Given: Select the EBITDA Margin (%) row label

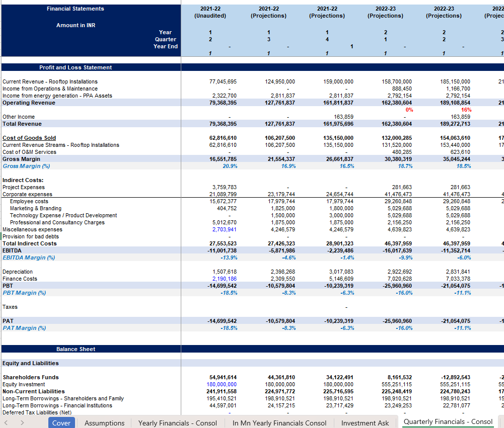Looking at the screenshot, I should pos(29,258).
